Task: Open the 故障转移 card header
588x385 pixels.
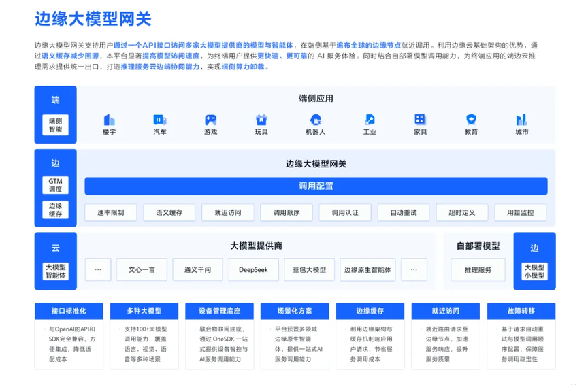Action: [x=521, y=311]
